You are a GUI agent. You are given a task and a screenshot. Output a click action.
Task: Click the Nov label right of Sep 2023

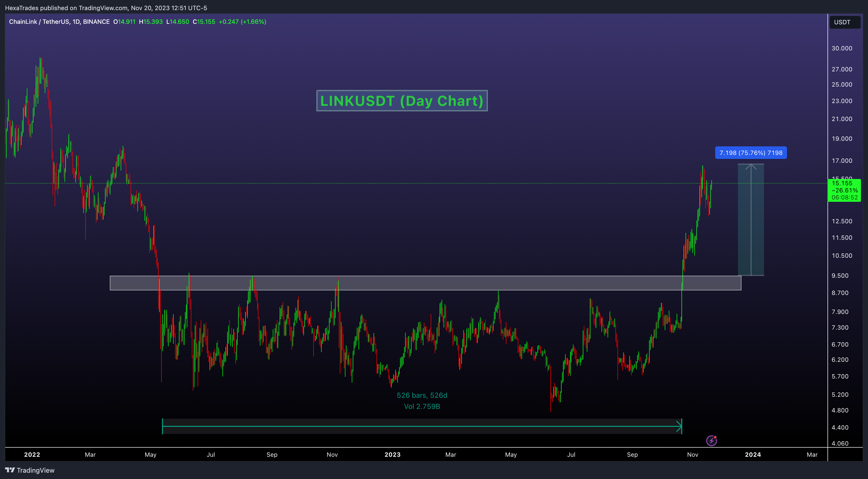click(x=692, y=454)
